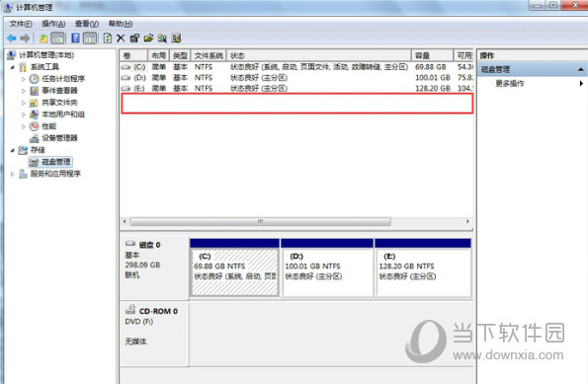Select 系统工具 in the tree

coord(44,67)
